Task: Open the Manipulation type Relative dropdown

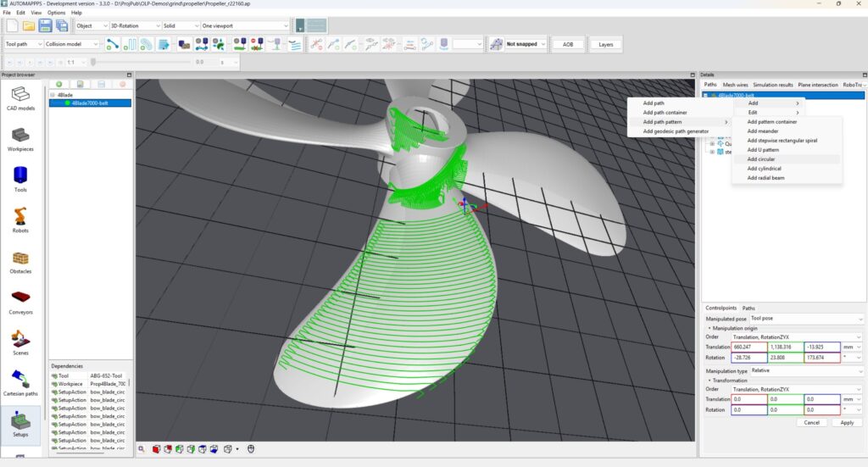Action: tap(806, 370)
